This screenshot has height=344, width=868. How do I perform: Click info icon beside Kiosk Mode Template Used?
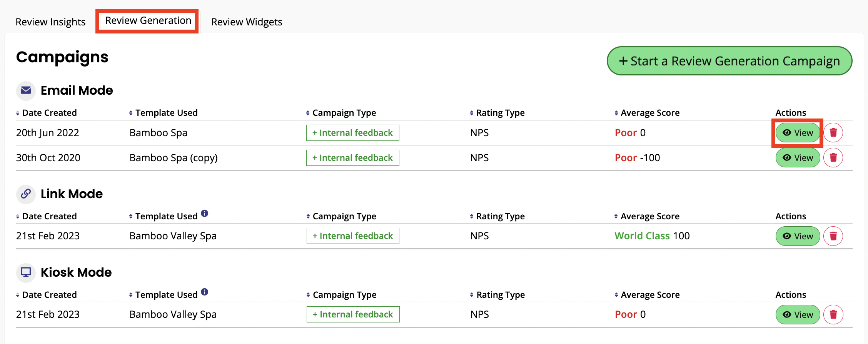pos(205,292)
